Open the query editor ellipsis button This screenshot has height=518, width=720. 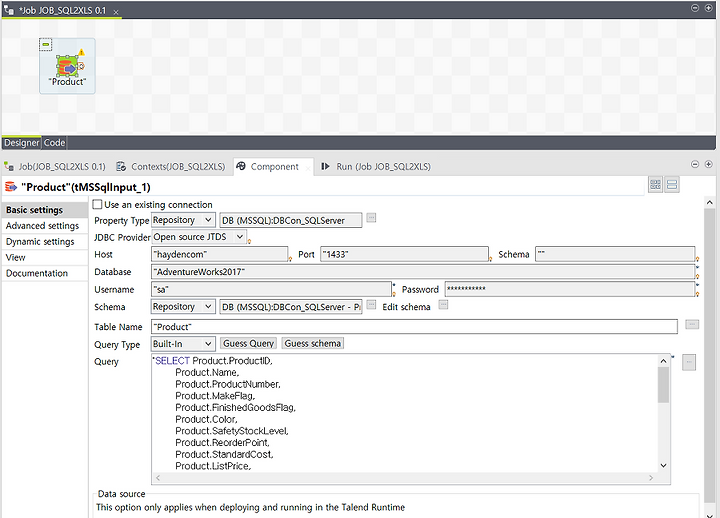click(x=689, y=362)
